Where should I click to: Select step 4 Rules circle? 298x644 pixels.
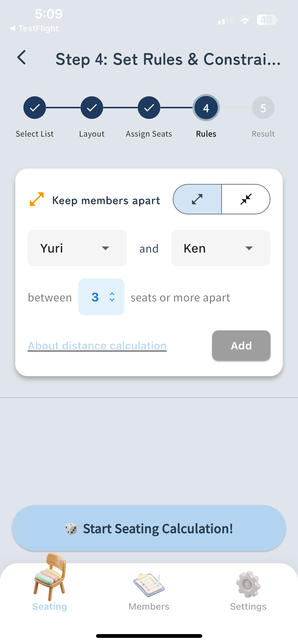click(206, 108)
